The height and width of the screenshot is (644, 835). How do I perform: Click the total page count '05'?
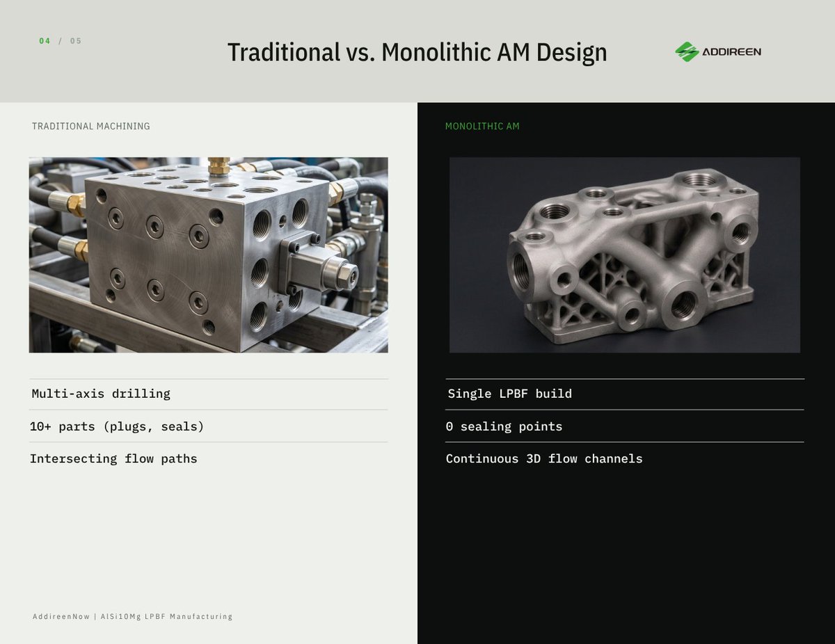76,41
